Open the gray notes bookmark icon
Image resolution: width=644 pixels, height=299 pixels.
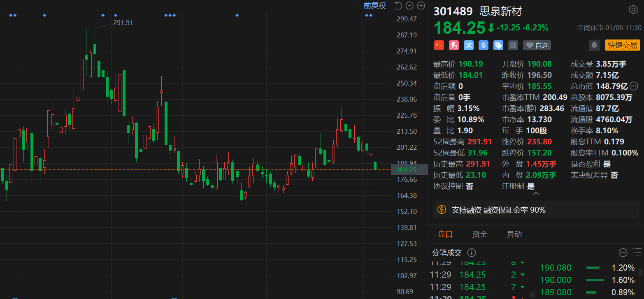(513, 45)
